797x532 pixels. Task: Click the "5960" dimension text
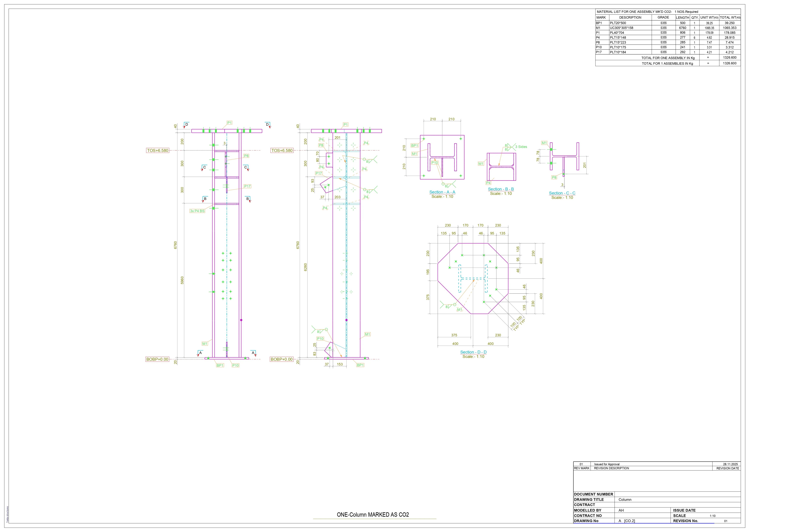coord(182,280)
